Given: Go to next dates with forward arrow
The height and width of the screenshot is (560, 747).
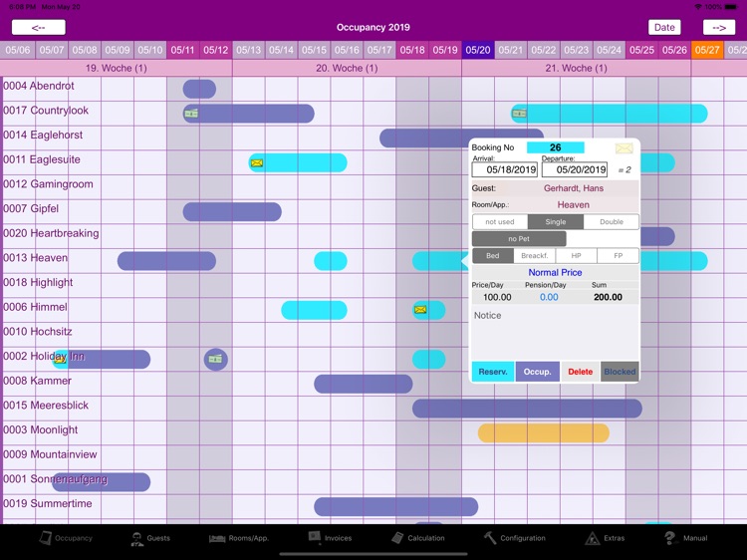Looking at the screenshot, I should (719, 27).
